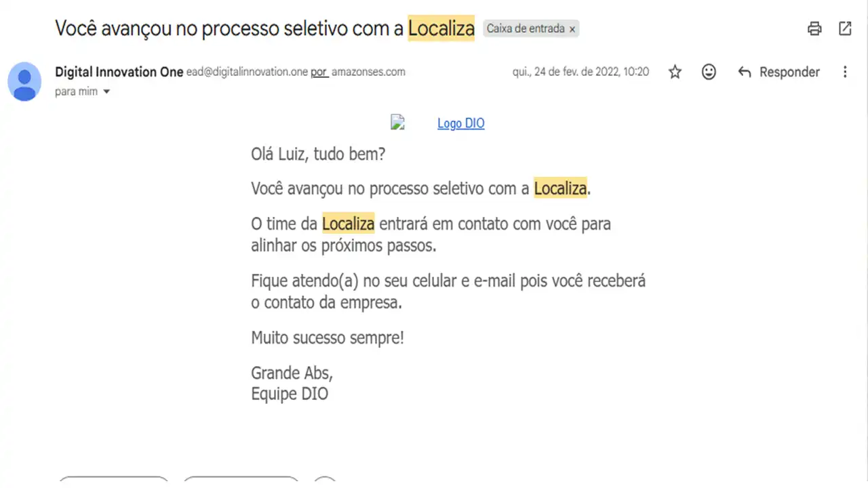Viewport: 868px width, 488px height.
Task: Open the Logo DIO link
Action: [x=461, y=123]
